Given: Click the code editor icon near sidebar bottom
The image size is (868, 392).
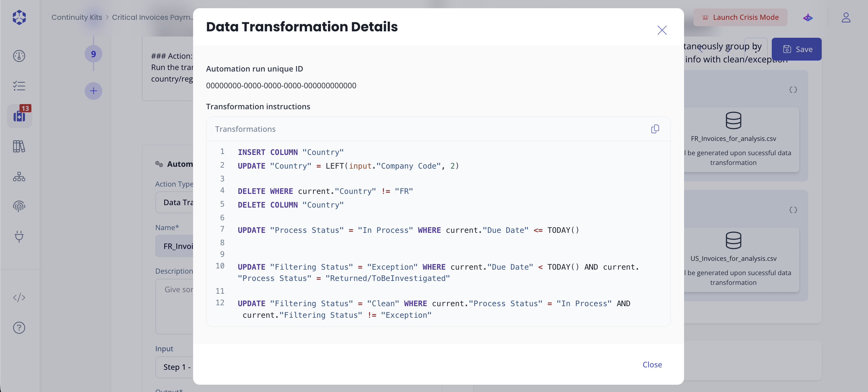Looking at the screenshot, I should 19,297.
